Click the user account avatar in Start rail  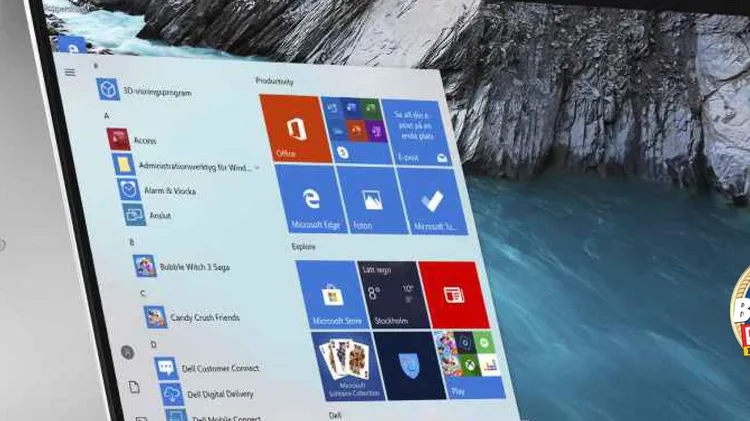[127, 353]
